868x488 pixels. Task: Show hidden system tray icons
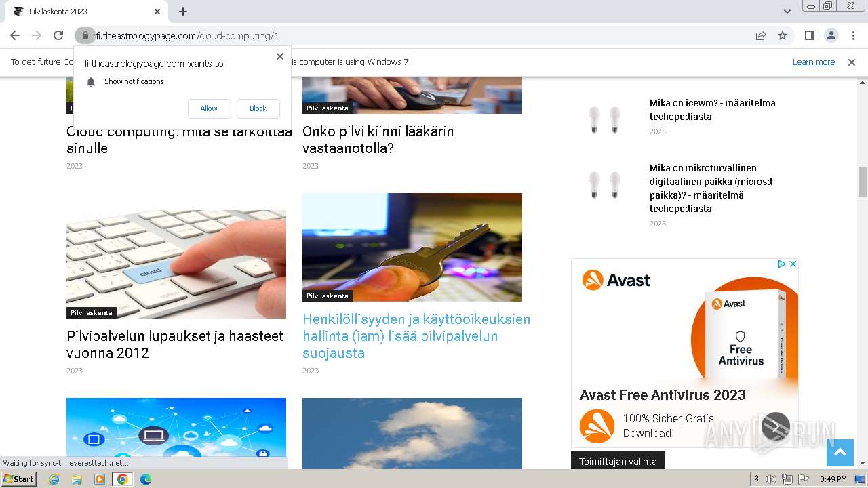[x=756, y=479]
